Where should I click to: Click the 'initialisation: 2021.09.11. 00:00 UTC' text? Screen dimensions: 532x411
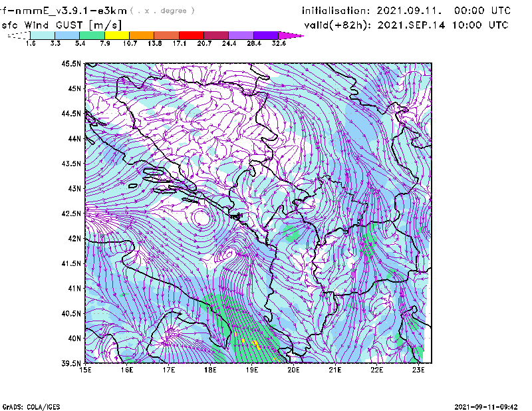406,11
